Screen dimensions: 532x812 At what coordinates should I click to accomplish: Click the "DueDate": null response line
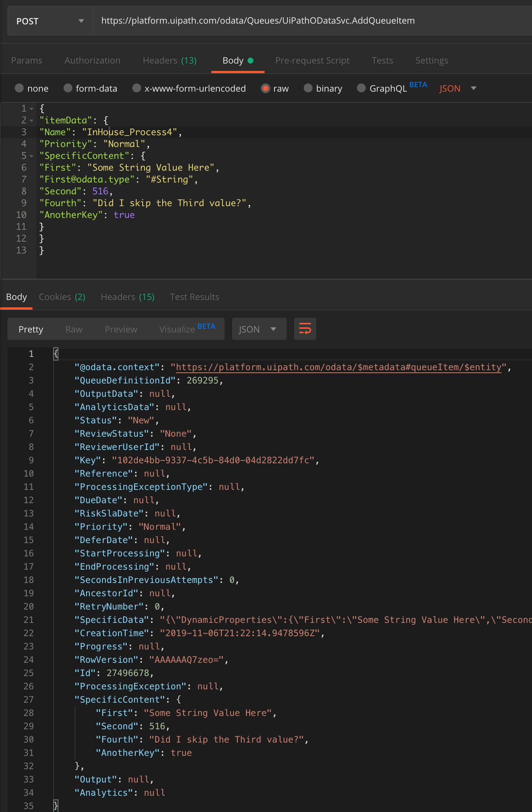pyautogui.click(x=117, y=500)
